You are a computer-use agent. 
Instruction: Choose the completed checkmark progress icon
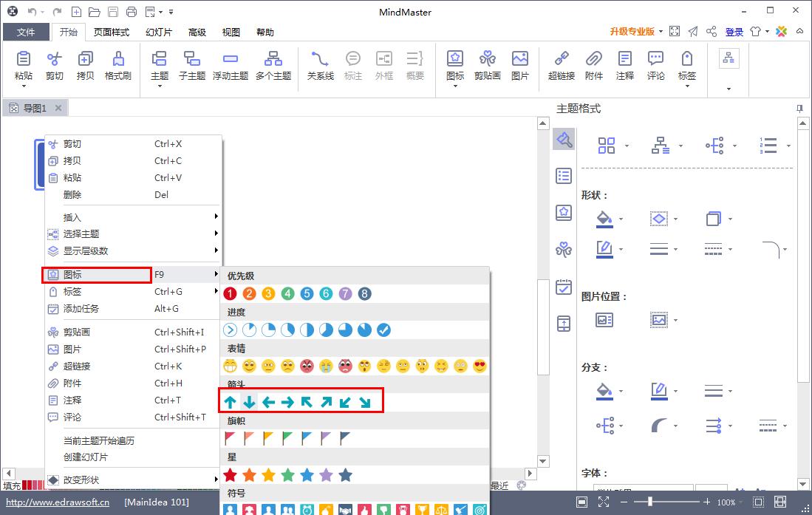click(x=383, y=330)
